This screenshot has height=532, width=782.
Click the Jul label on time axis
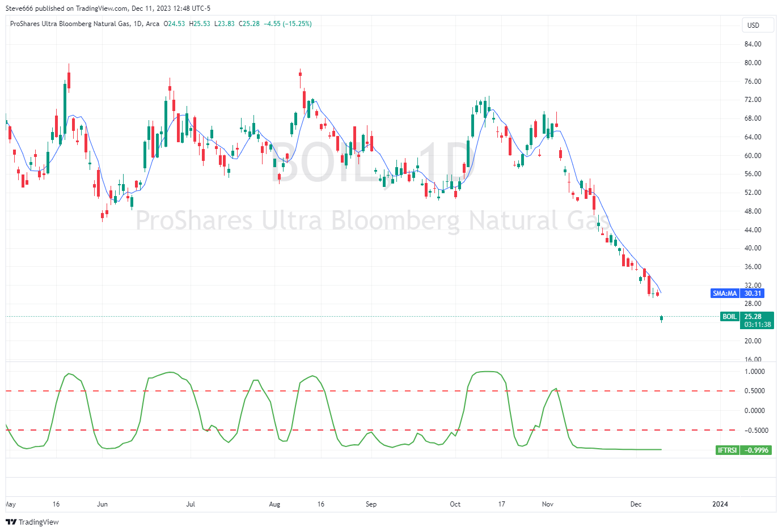191,504
